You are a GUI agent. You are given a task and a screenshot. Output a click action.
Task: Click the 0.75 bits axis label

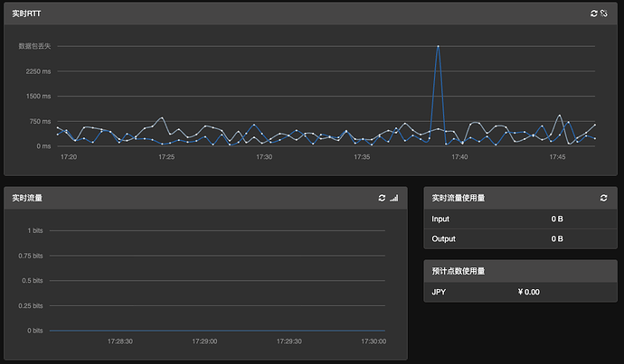coord(31,256)
